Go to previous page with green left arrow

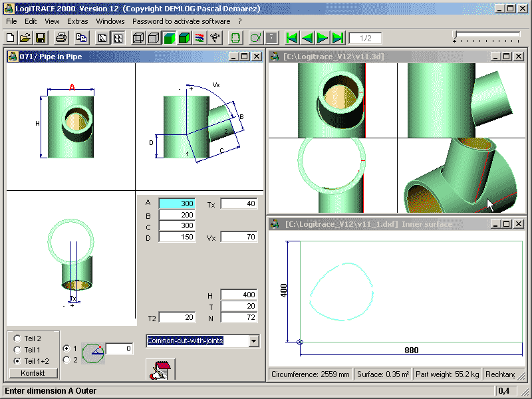click(307, 38)
